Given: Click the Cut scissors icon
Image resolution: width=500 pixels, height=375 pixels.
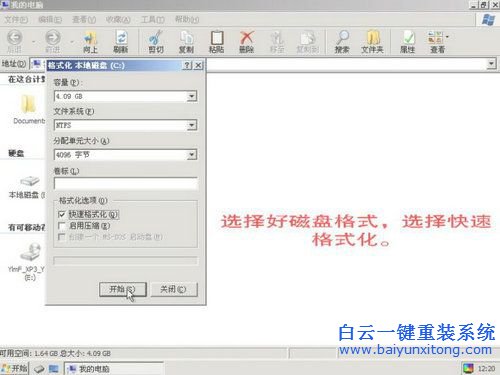Looking at the screenshot, I should pos(156,38).
